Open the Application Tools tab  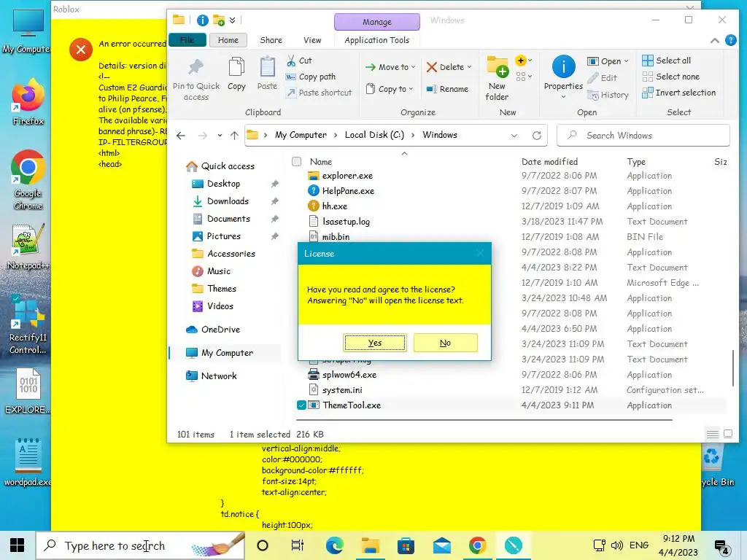point(377,40)
